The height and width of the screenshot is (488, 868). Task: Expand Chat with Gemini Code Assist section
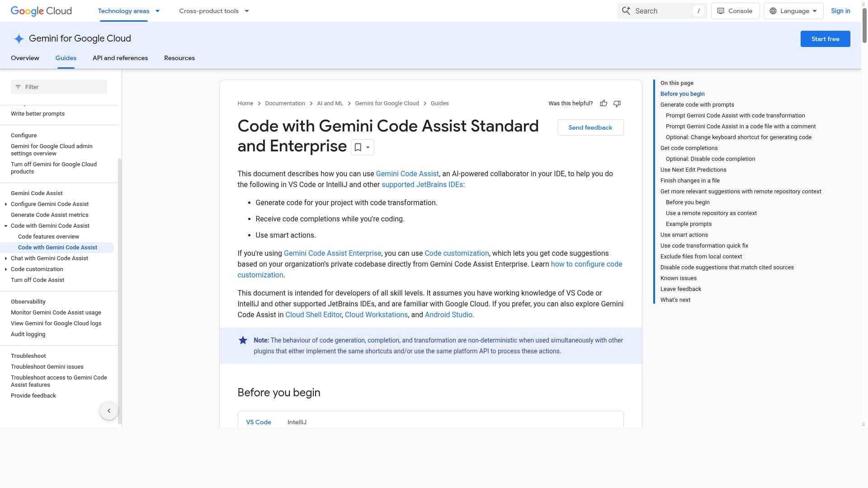[6, 258]
